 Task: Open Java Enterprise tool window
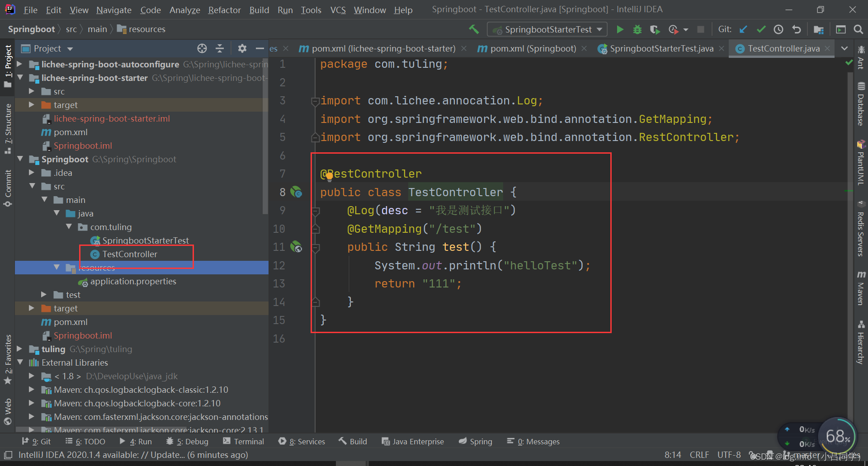[x=413, y=442]
